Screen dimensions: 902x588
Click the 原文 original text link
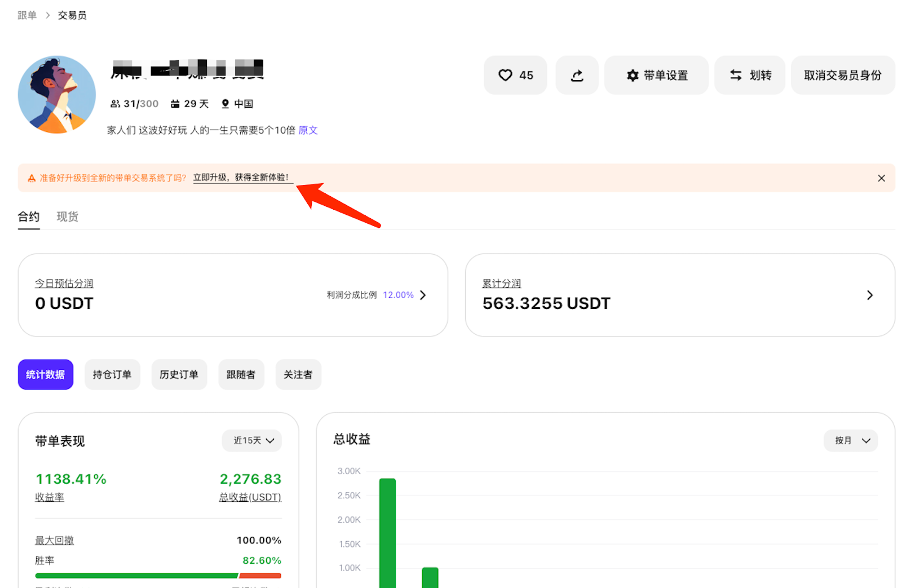[308, 130]
